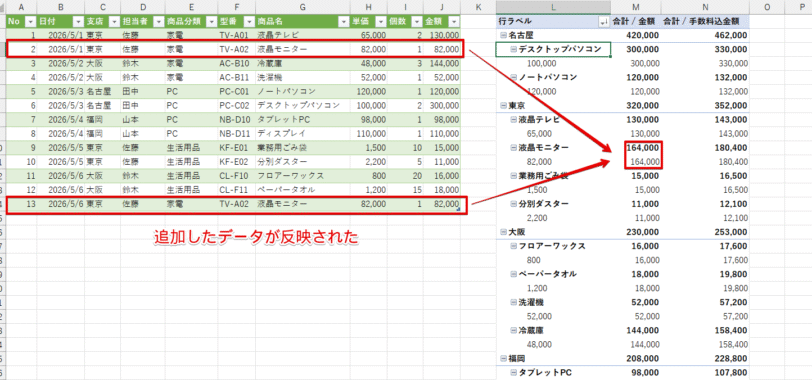Collapse the 業務用ごみ袋 pivot item
The height and width of the screenshot is (380, 812).
pos(514,176)
